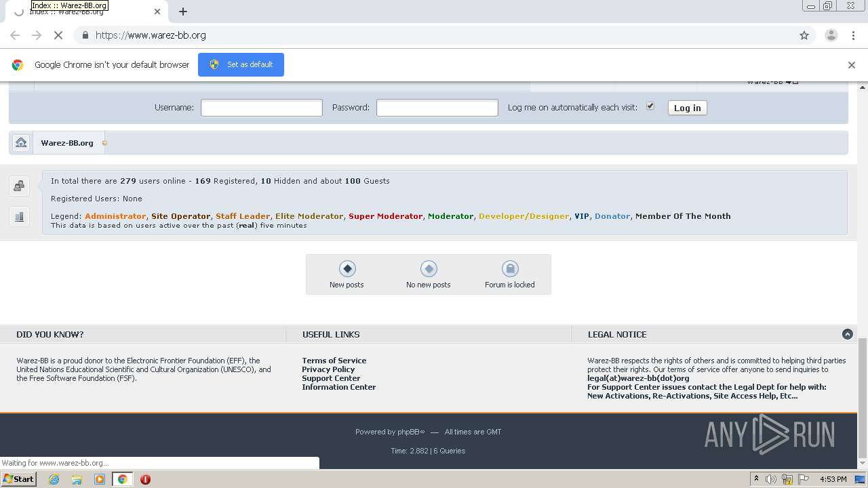Click the 'USEFUL LINKS' heading
Image resolution: width=868 pixels, height=488 pixels.
point(331,334)
